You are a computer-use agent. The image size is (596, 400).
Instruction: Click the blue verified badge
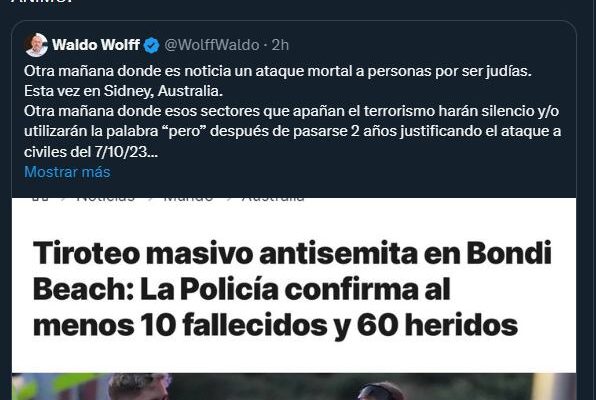coord(151,45)
